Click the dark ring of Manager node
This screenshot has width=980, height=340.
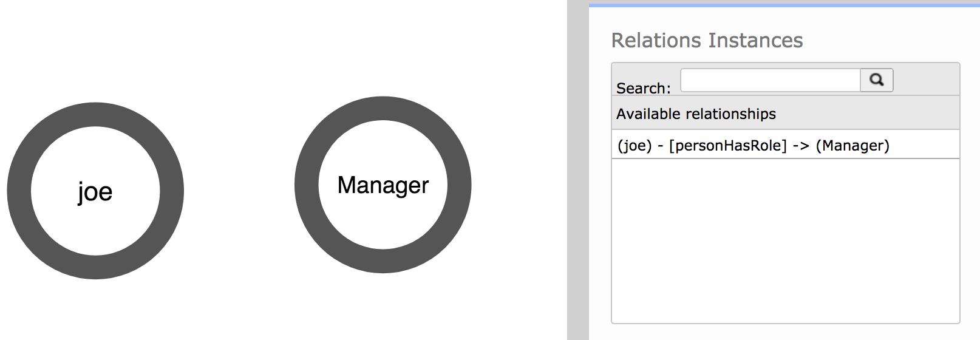(307, 185)
